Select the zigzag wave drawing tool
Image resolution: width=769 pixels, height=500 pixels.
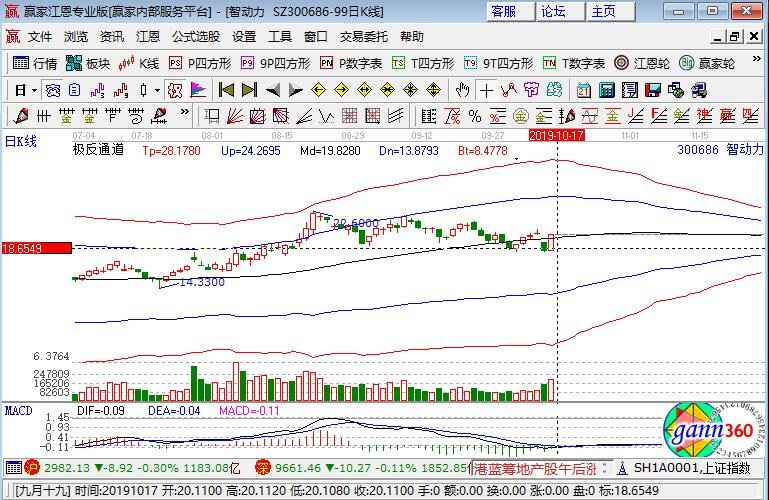click(327, 116)
